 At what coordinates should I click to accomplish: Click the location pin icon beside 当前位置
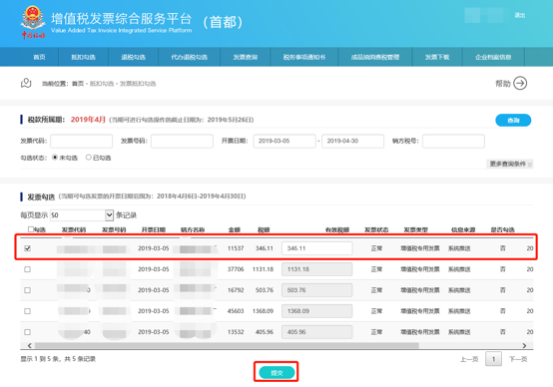click(26, 83)
